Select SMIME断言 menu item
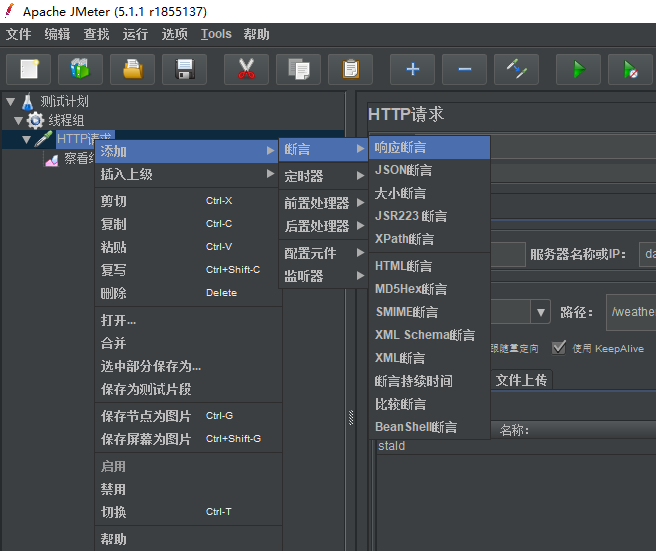This screenshot has height=551, width=656. tap(429, 312)
